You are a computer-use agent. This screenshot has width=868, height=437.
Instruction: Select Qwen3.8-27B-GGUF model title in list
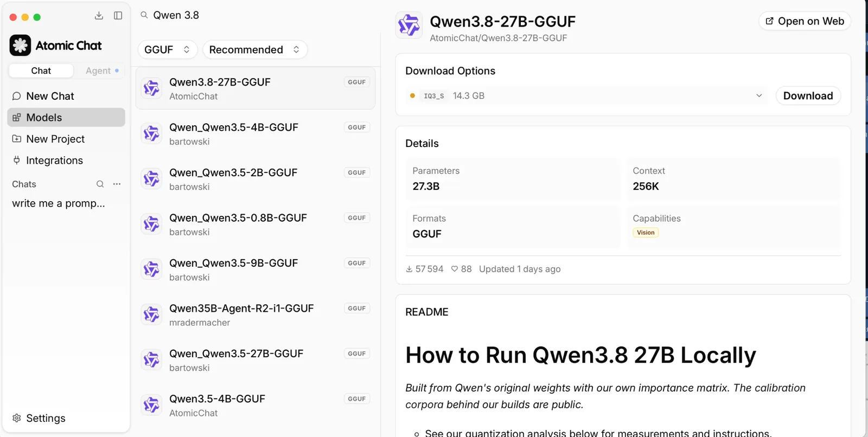tap(220, 82)
